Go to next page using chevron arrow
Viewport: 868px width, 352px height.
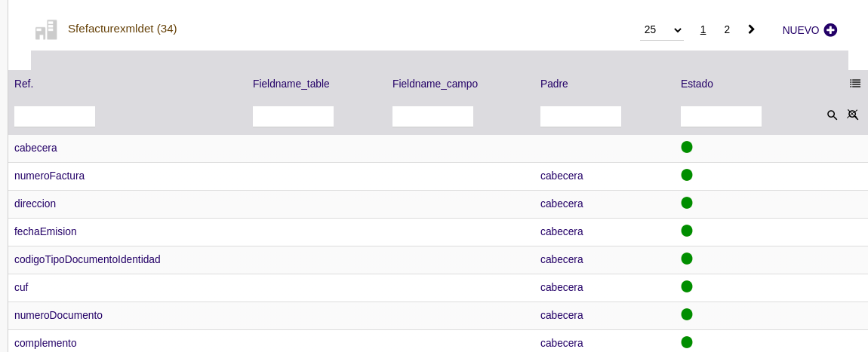pos(751,29)
